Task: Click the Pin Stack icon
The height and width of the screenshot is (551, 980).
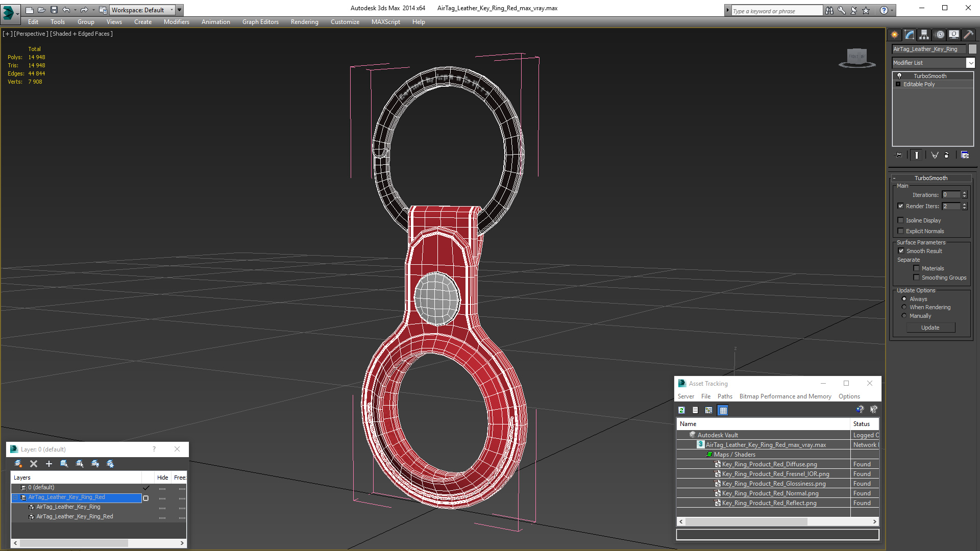Action: 899,155
